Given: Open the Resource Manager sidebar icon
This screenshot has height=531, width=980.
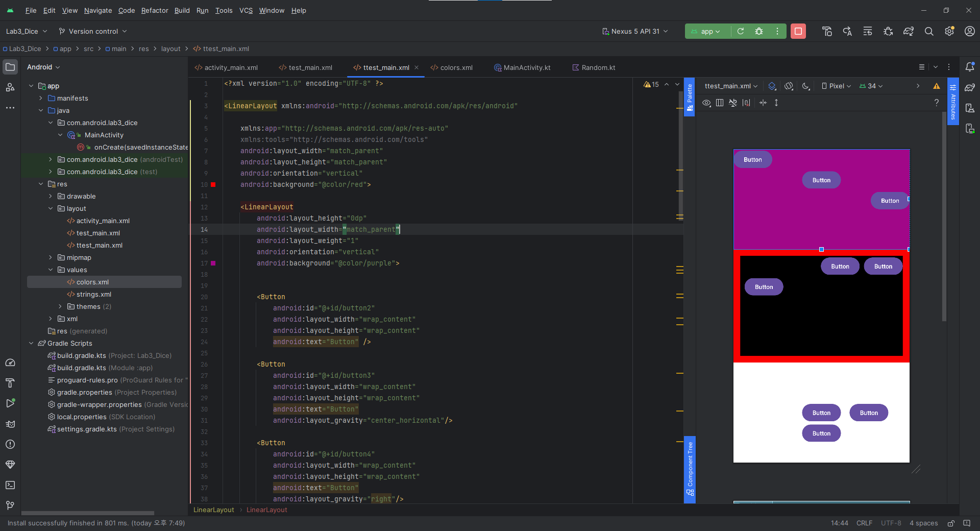Looking at the screenshot, I should (10, 87).
